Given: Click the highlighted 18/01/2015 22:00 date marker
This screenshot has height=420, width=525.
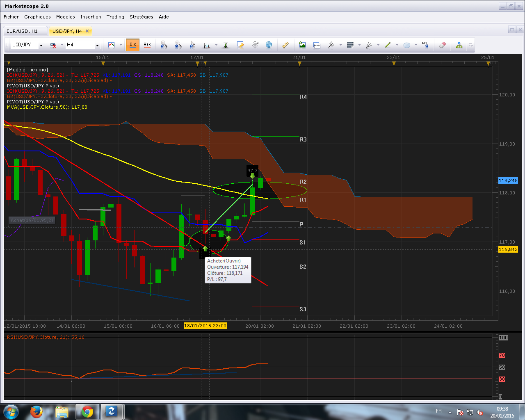Looking at the screenshot, I should 205,326.
